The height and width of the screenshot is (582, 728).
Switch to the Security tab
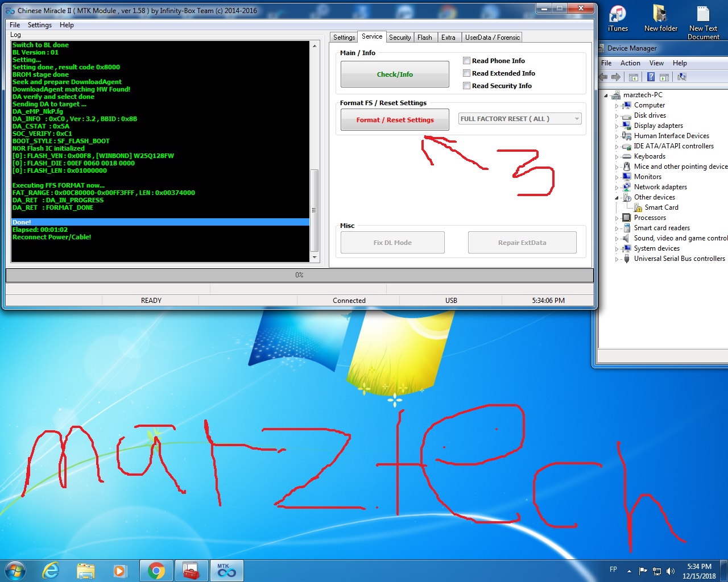pyautogui.click(x=400, y=38)
